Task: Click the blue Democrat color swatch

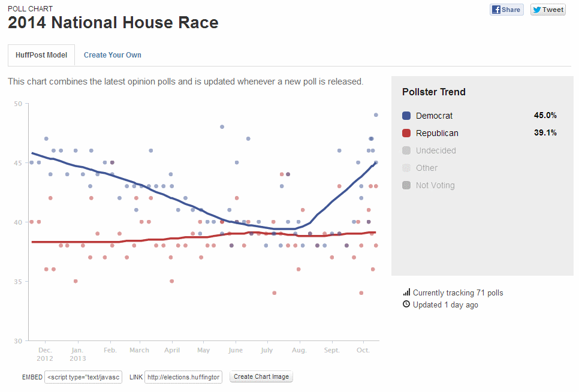Action: click(406, 116)
